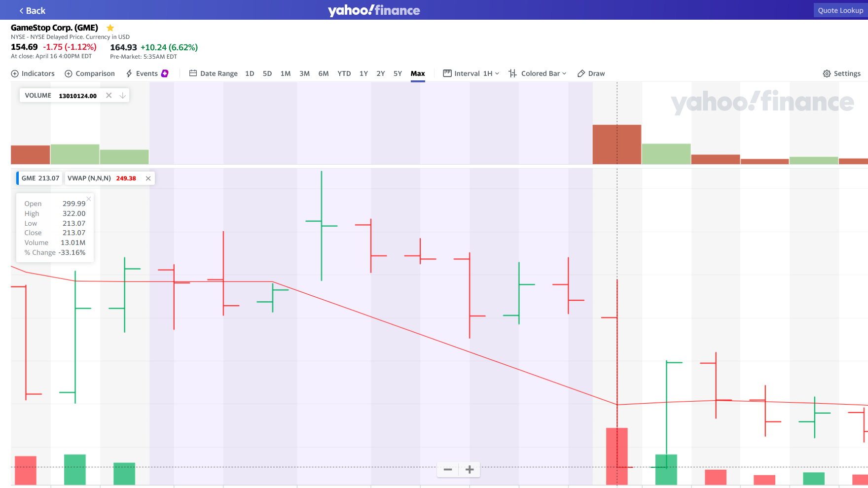Image resolution: width=868 pixels, height=488 pixels.
Task: Click the Open 299.99 tooltip value
Action: tap(74, 204)
